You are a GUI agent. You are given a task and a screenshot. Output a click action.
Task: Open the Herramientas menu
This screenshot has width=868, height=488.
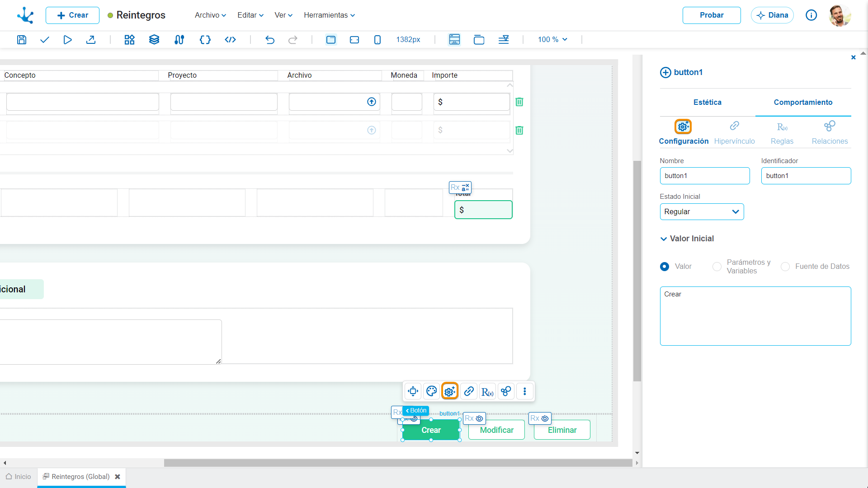tap(329, 15)
